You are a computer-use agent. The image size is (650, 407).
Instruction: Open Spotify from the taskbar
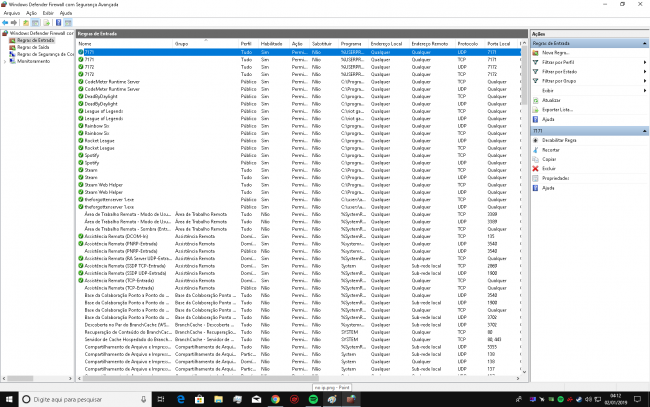[x=313, y=399]
